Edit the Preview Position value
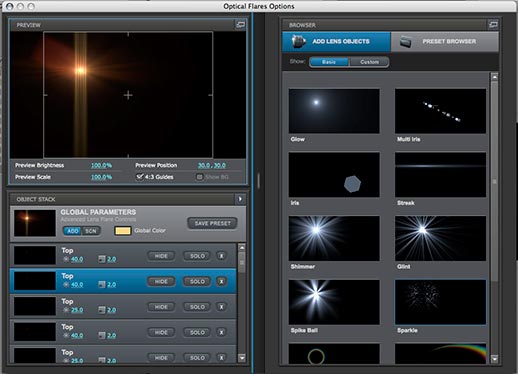The height and width of the screenshot is (374, 518). 211,165
